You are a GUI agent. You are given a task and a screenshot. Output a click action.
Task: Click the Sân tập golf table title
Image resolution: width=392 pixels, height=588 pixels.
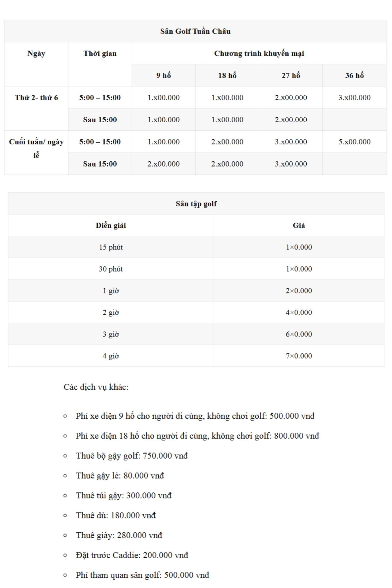[196, 204]
